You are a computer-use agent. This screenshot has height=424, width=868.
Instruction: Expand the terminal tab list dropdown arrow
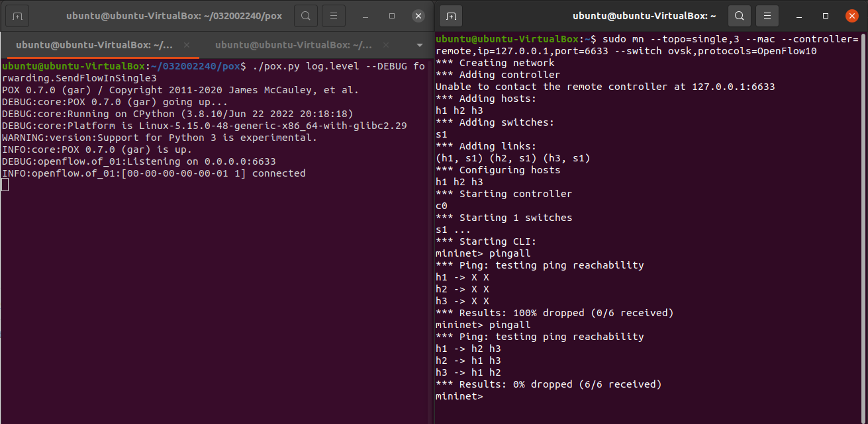click(419, 45)
